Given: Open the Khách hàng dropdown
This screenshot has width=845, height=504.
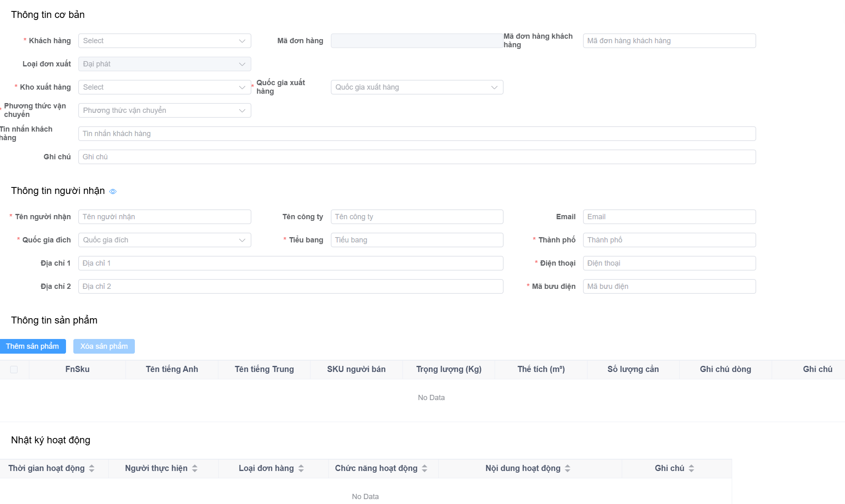Looking at the screenshot, I should pyautogui.click(x=164, y=41).
